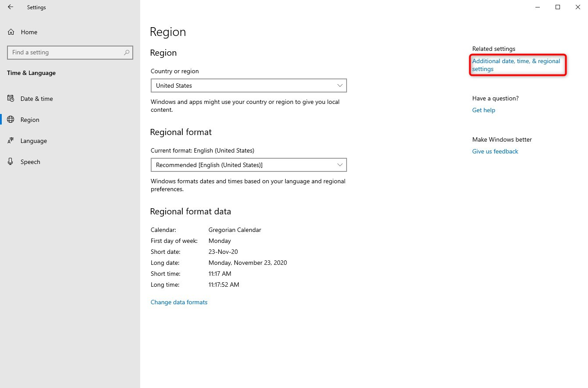
Task: Click the Language character icon
Action: click(11, 141)
